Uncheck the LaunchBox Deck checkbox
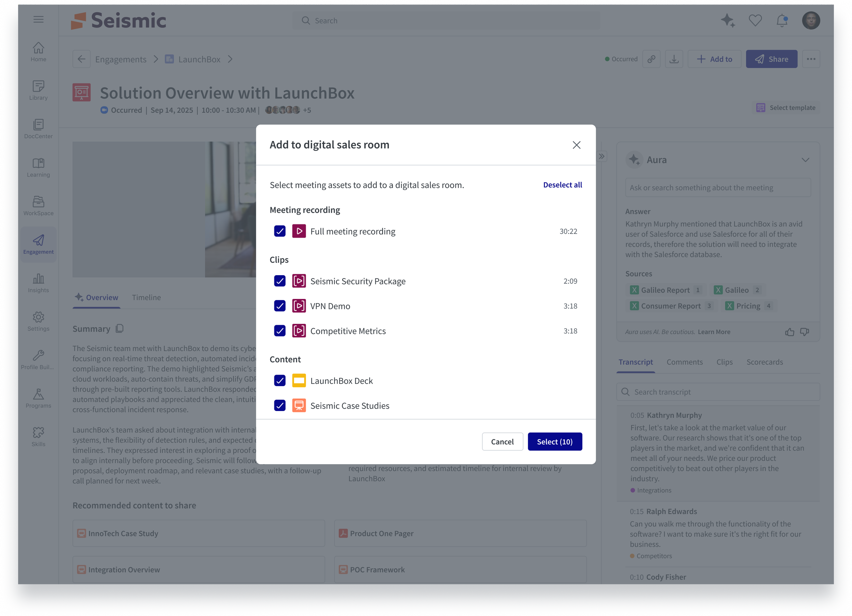The image size is (852, 616). pyautogui.click(x=280, y=381)
